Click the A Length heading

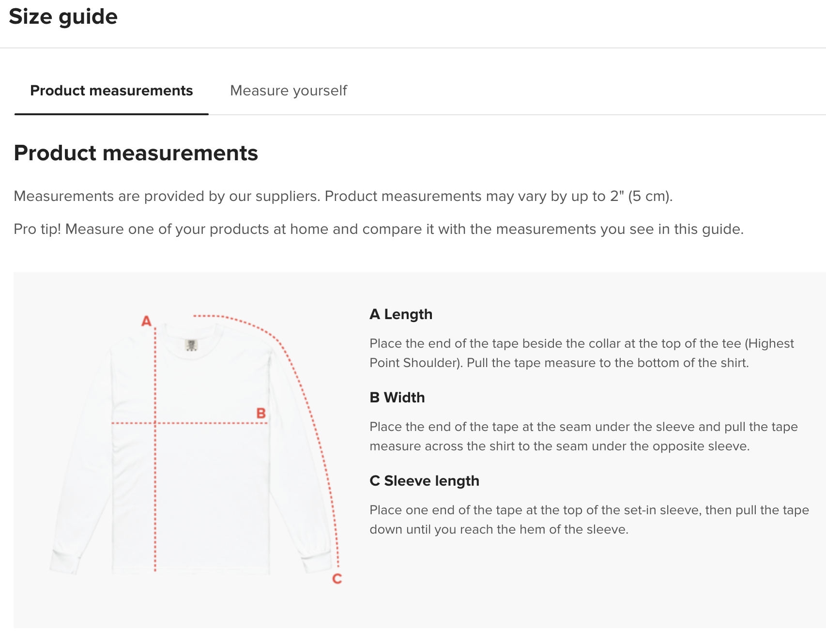[x=401, y=314]
